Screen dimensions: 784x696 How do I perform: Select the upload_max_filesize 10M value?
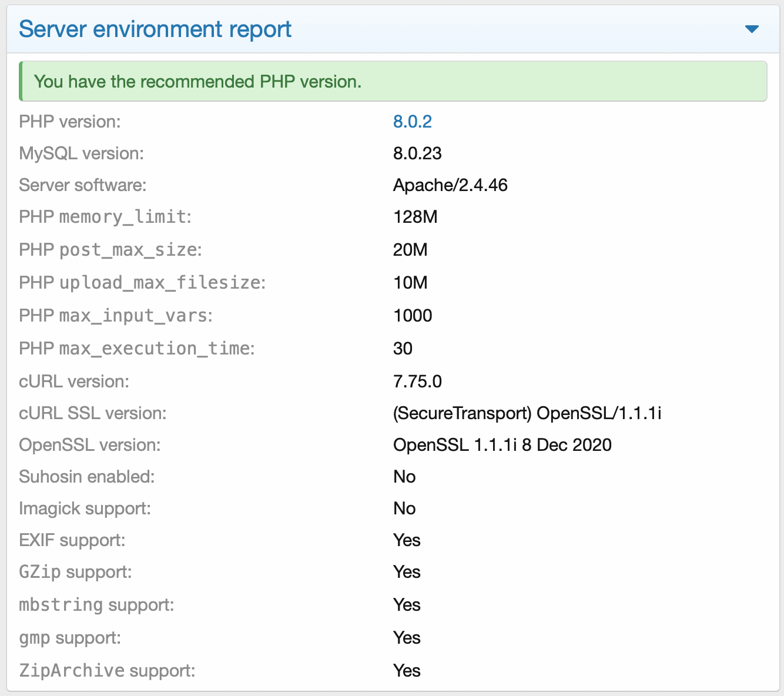click(410, 282)
